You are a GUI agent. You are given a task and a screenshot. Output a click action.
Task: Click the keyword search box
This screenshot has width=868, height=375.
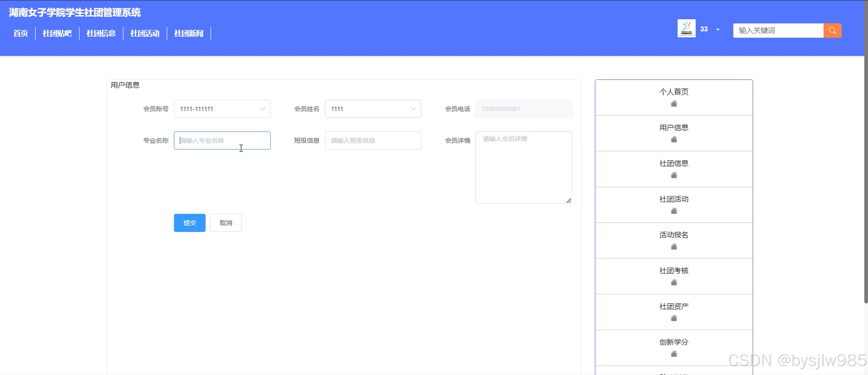point(778,31)
